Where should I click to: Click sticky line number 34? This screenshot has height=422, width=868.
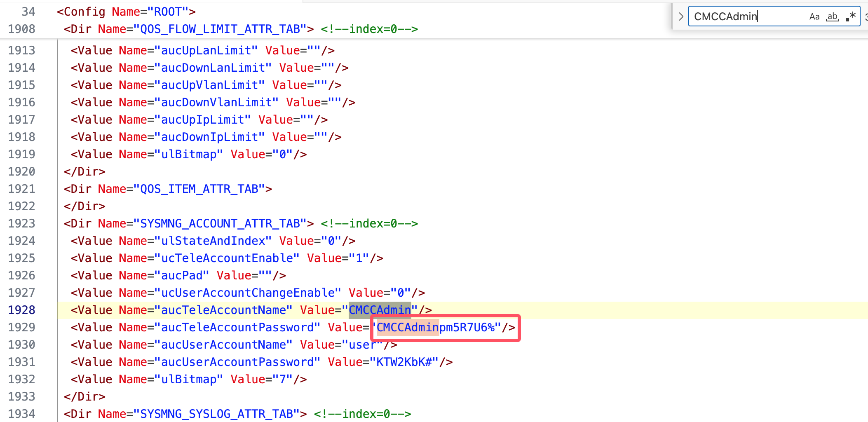click(x=28, y=12)
